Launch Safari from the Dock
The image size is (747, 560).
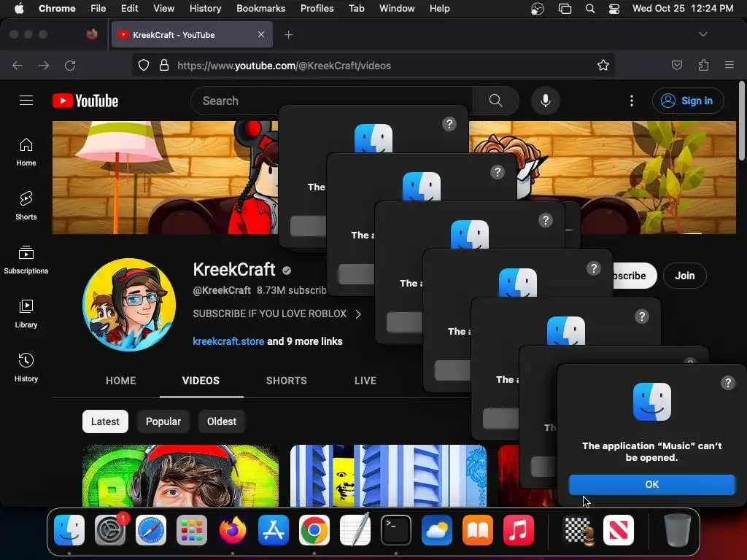(151, 530)
